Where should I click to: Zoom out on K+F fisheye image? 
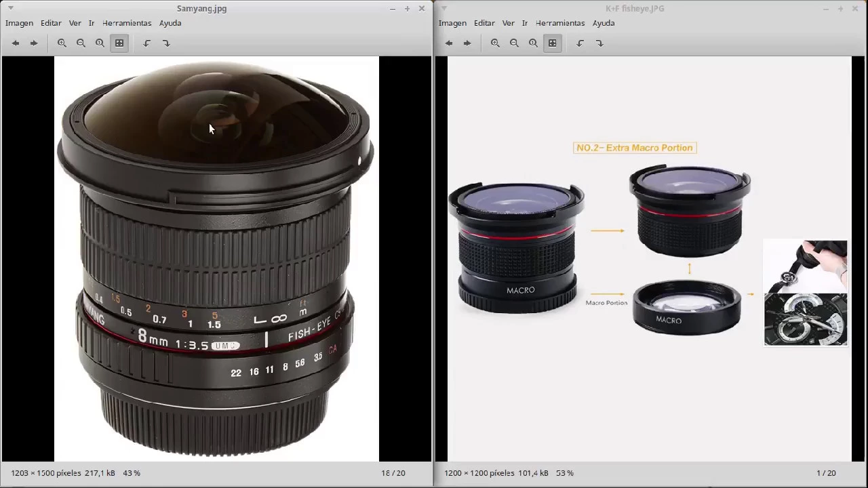pos(514,43)
